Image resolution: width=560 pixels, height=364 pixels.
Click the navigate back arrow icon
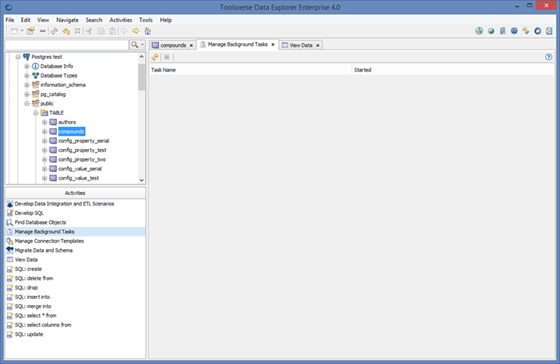tap(124, 31)
